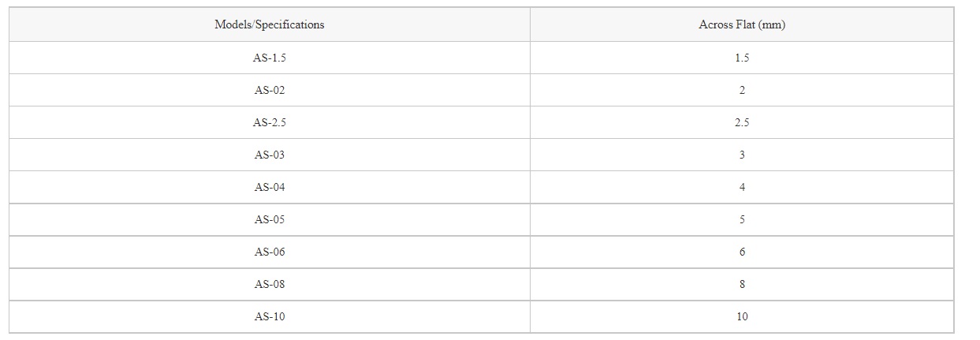Select the AS-08 model cell

(270, 284)
